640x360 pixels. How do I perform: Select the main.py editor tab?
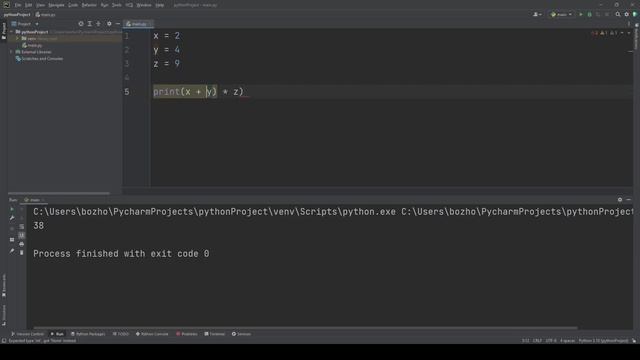pyautogui.click(x=138, y=24)
